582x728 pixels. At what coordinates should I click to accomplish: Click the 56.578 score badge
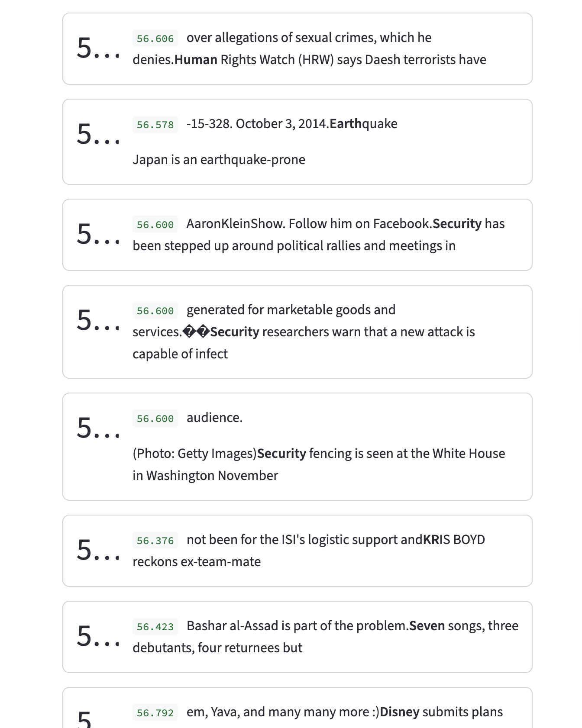coord(155,125)
